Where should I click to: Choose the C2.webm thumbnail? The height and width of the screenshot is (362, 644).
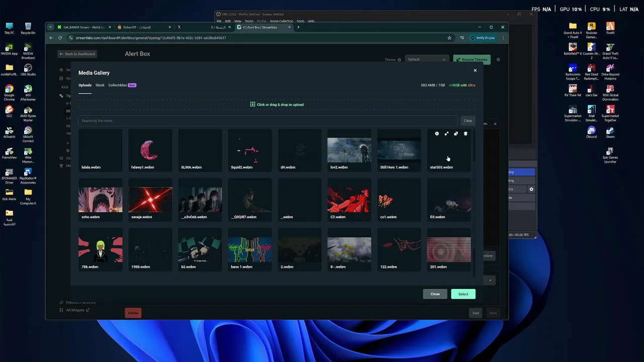click(x=349, y=200)
